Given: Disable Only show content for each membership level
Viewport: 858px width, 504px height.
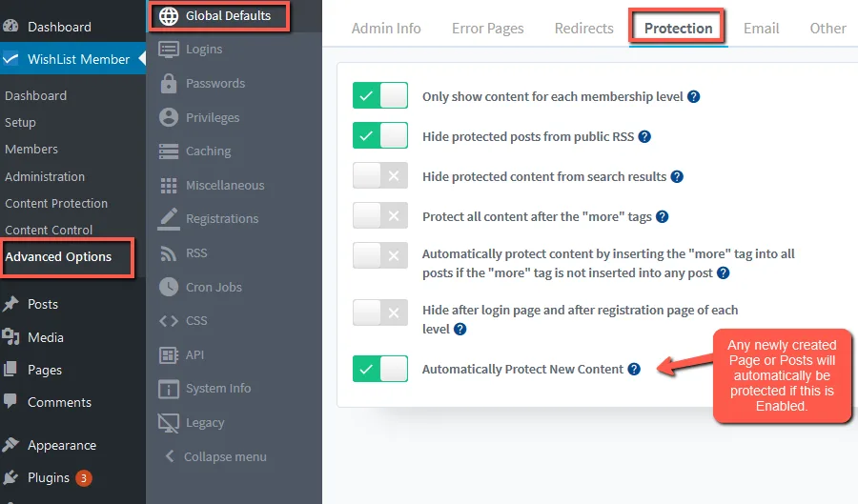Looking at the screenshot, I should [x=380, y=95].
